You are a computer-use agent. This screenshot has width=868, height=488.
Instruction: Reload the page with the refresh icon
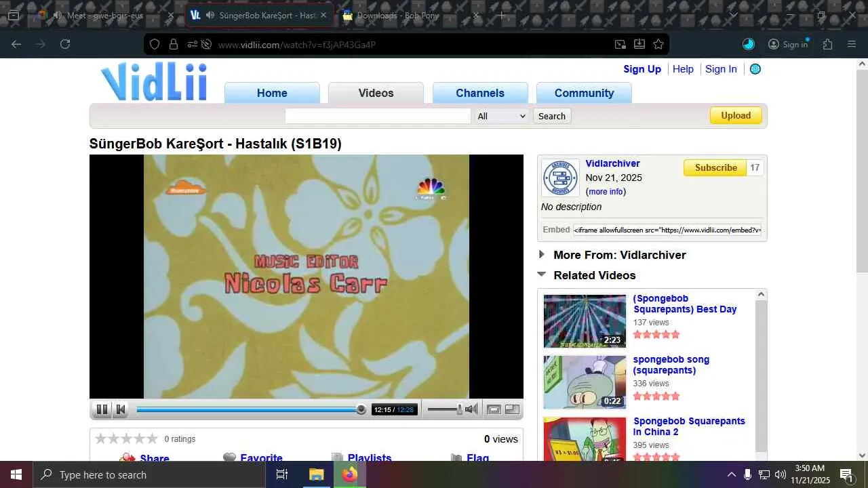coord(65,44)
